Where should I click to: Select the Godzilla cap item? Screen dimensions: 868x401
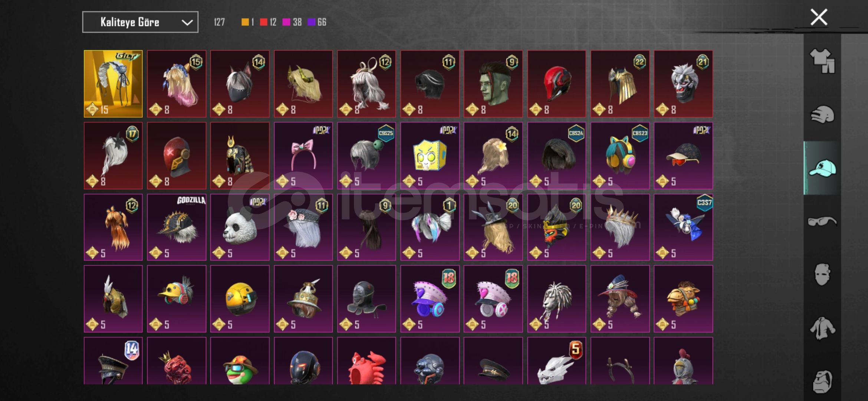[x=177, y=227]
